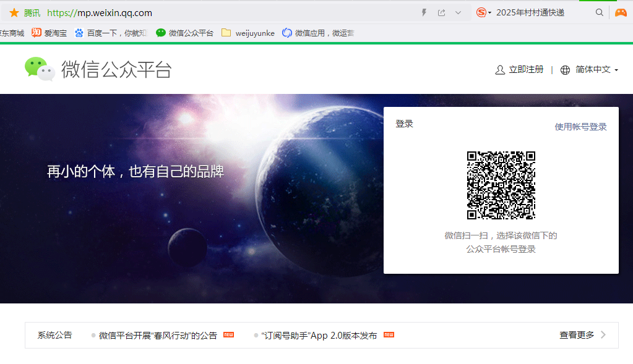Switch to 使用帐号登录 account login
The height and width of the screenshot is (364, 633).
(x=580, y=127)
